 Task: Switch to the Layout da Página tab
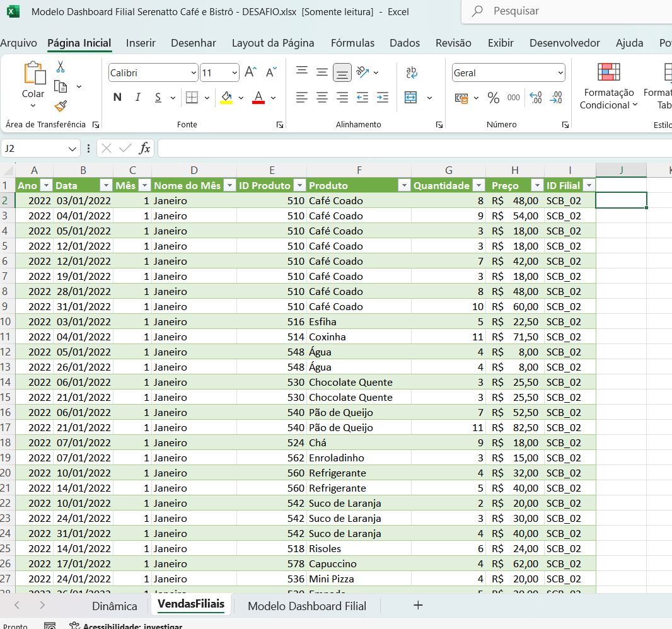[273, 43]
